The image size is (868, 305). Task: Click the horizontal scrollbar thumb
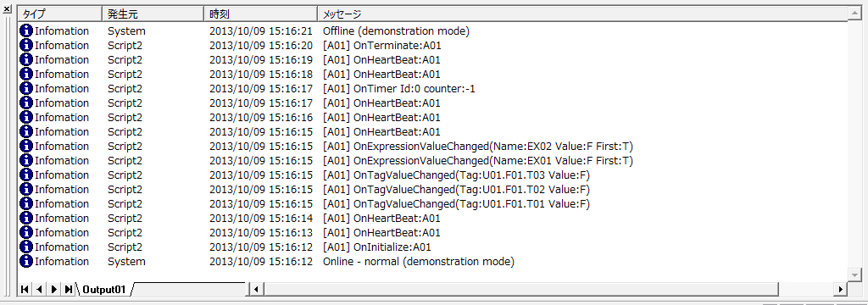[521, 289]
